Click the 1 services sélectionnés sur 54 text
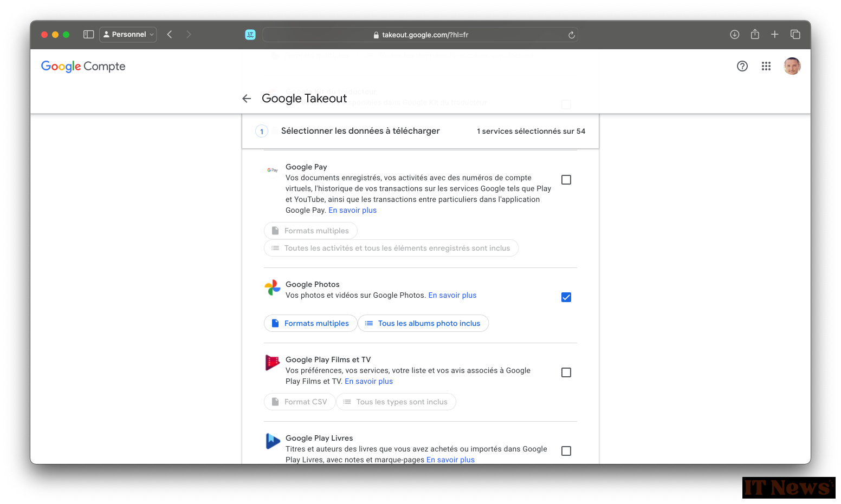The width and height of the screenshot is (841, 504). point(531,131)
